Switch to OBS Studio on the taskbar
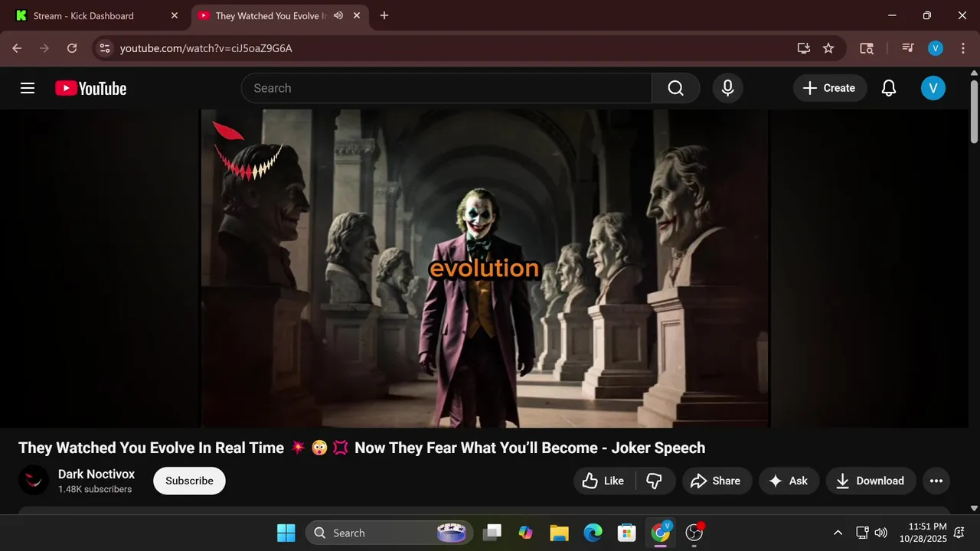This screenshot has width=980, height=551. pyautogui.click(x=694, y=533)
